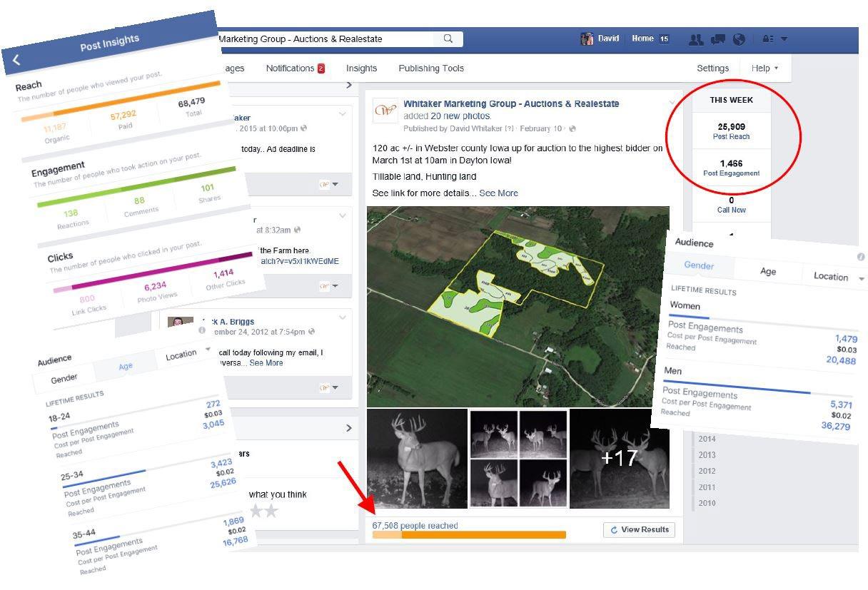Open the friend requests icon in the top bar
The height and width of the screenshot is (590, 868).
(696, 39)
